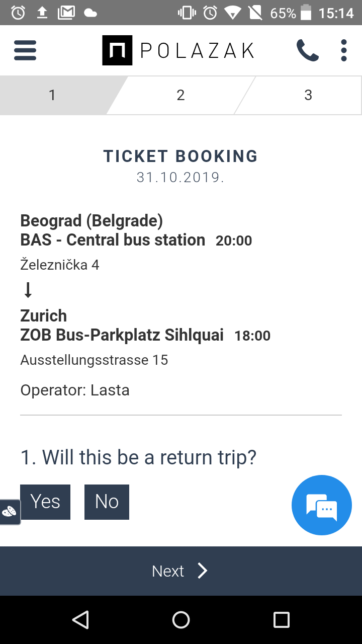
Task: Tap the chevron arrow beside Next
Action: 202,571
